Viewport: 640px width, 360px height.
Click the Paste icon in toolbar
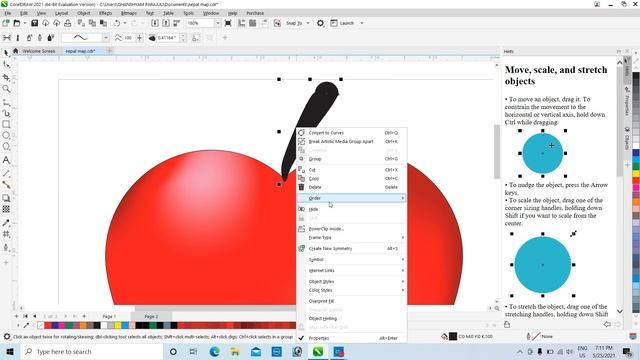pos(104,23)
